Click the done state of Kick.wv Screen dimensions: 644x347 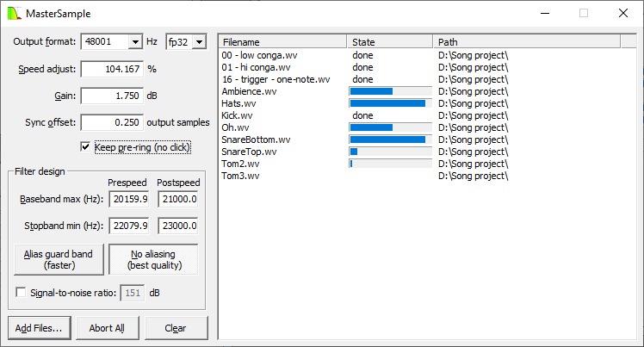[362, 115]
